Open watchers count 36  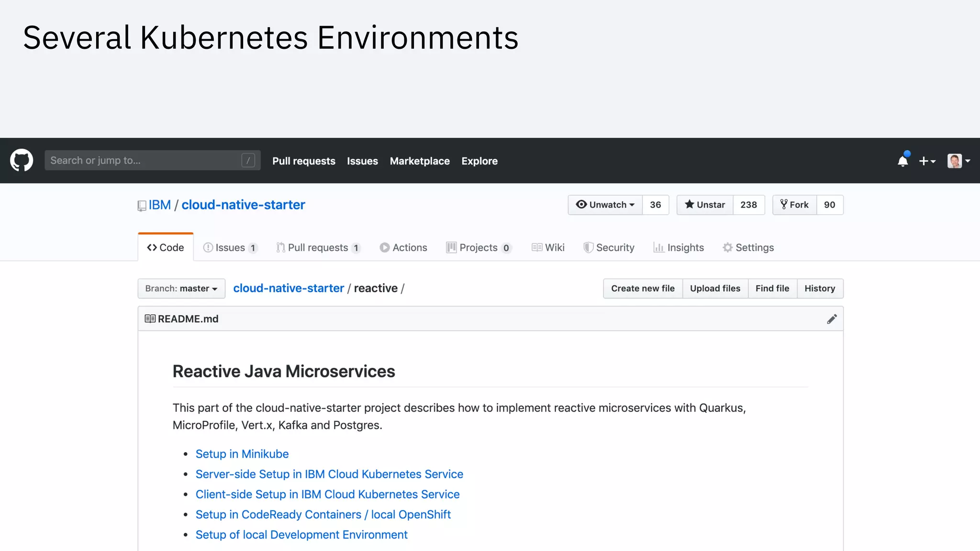coord(656,205)
